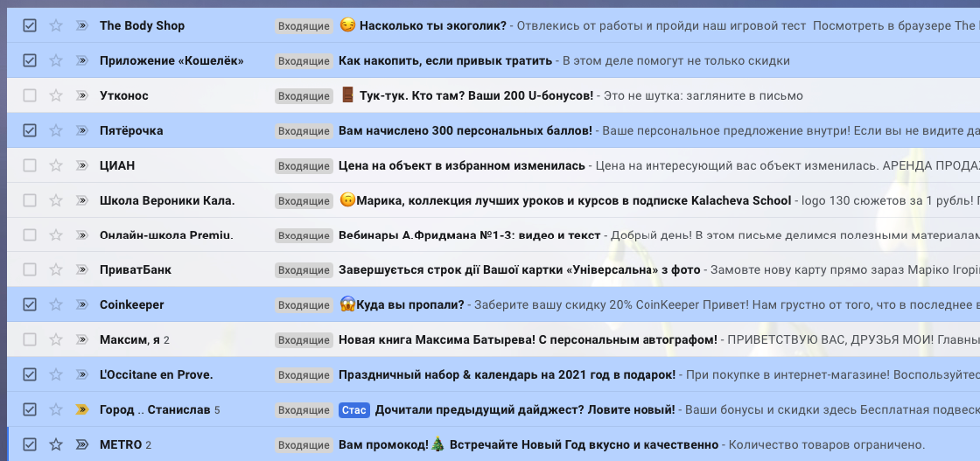Open email 'Дочитали предыдущий дайджест? Ловите новый!'

(x=525, y=410)
